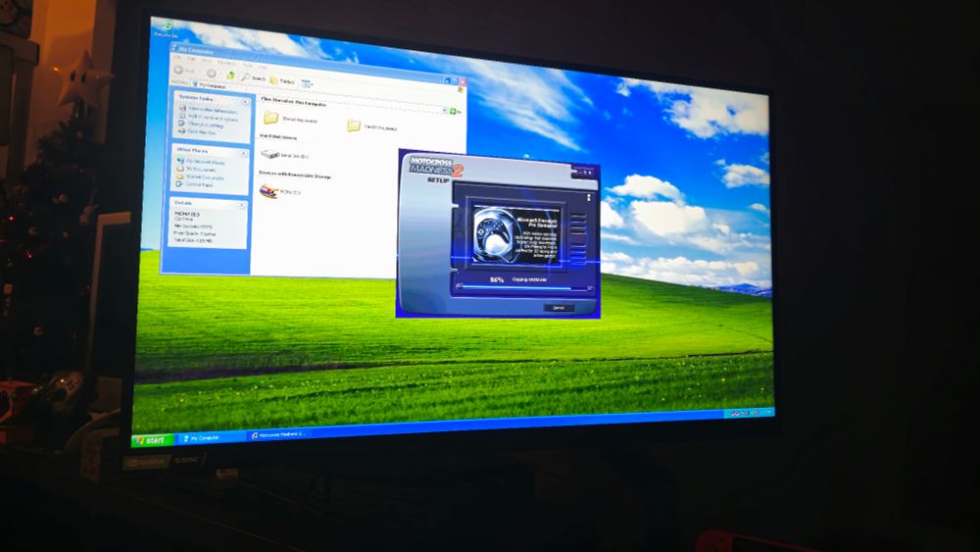Click Change a setting link

(x=201, y=125)
